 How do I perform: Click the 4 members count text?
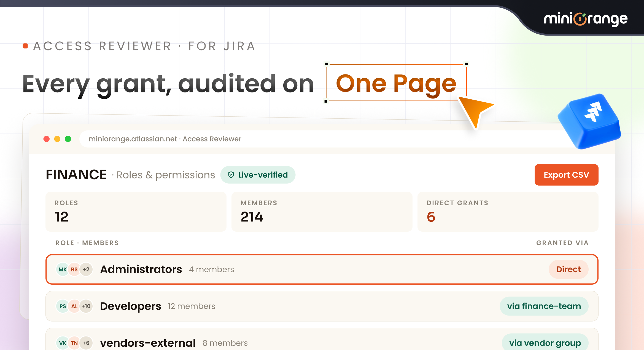coord(211,269)
